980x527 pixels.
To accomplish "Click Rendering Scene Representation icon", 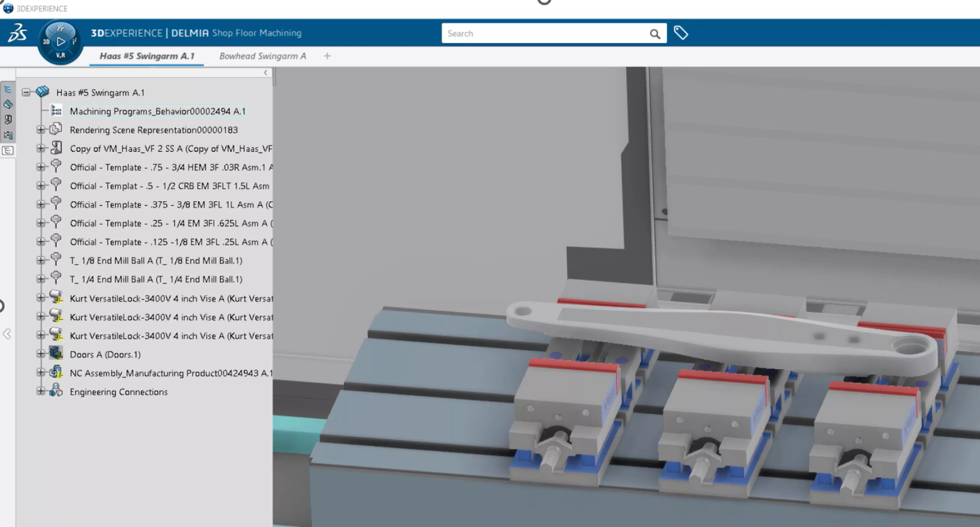I will coord(56,129).
